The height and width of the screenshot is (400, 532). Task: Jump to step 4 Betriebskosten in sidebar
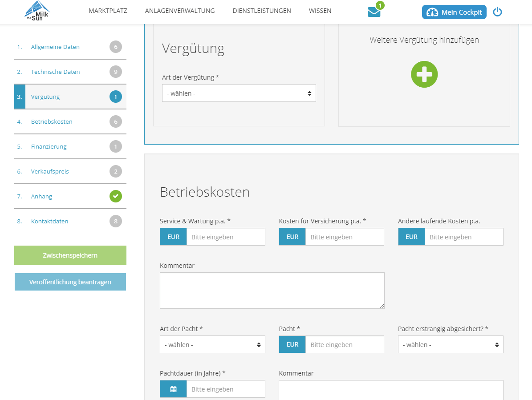[52, 121]
